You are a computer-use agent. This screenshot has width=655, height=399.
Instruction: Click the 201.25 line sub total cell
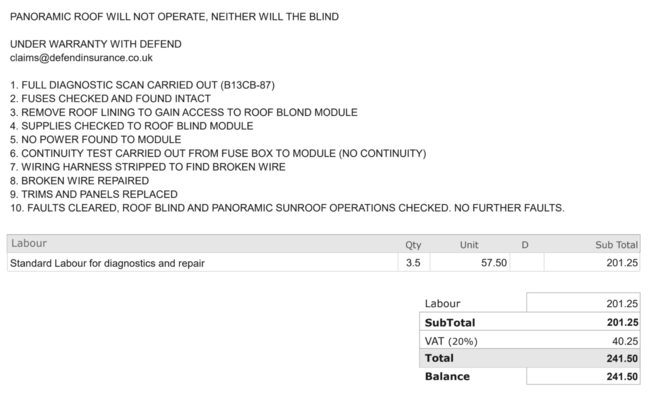click(592, 263)
